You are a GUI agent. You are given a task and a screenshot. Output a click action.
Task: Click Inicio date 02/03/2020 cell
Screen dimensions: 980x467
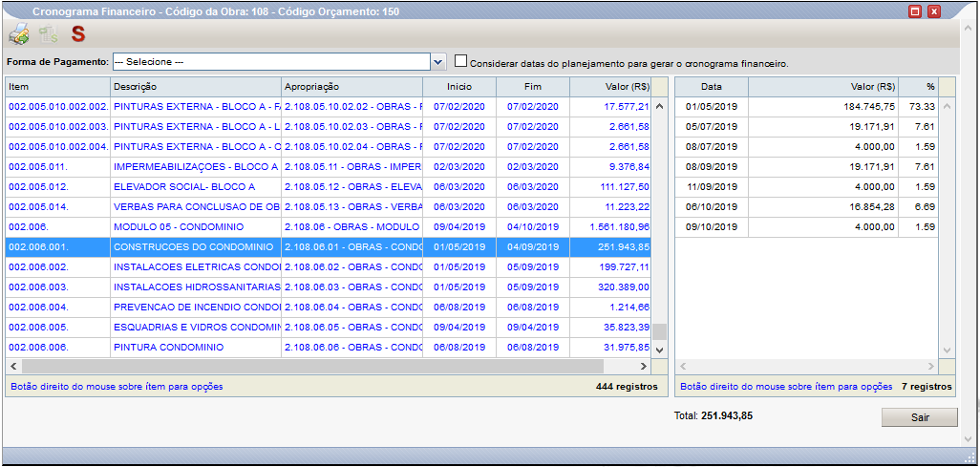(x=459, y=167)
